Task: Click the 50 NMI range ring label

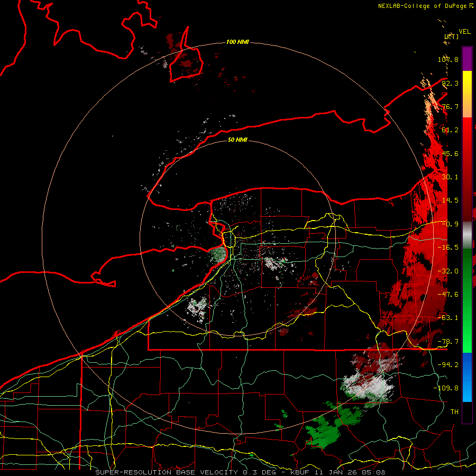Action: tap(237, 140)
